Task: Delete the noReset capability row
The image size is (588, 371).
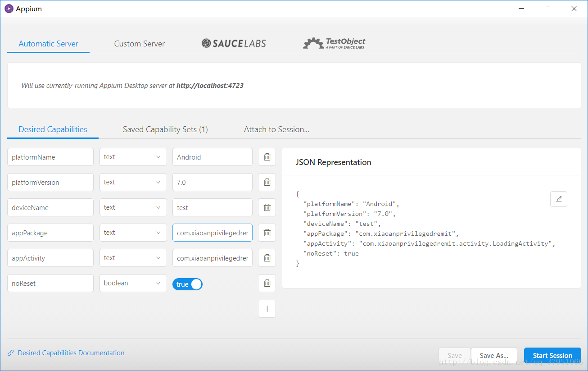Action: coord(267,283)
